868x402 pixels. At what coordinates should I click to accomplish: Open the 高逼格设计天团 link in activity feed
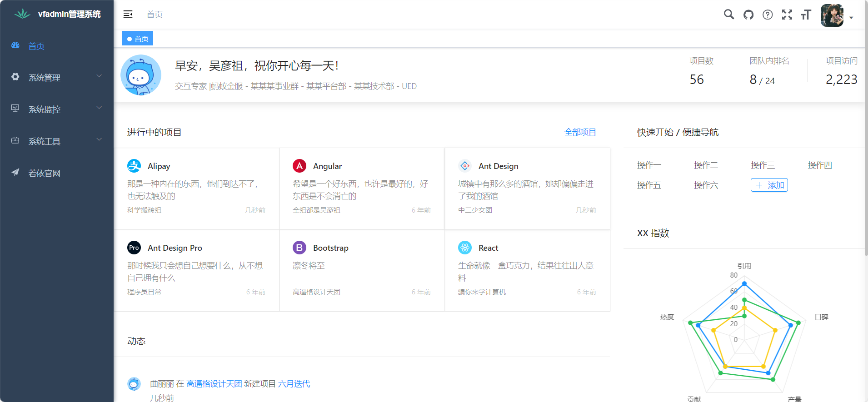(214, 384)
